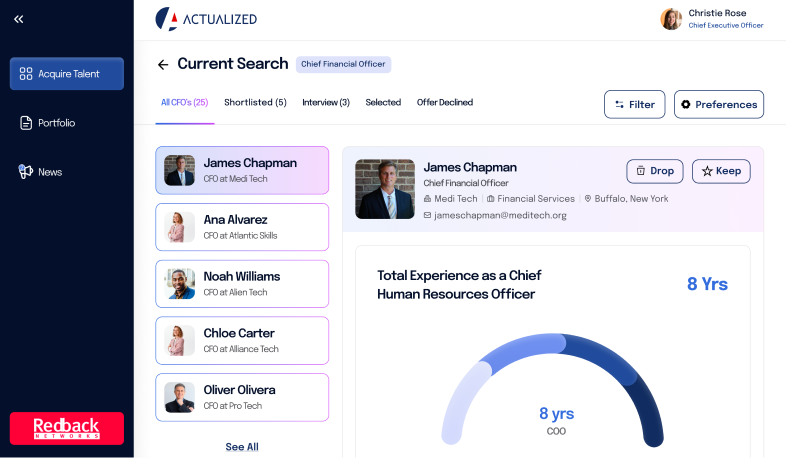Click Christie Rose profile avatar
The height and width of the screenshot is (458, 786).
[x=671, y=19]
